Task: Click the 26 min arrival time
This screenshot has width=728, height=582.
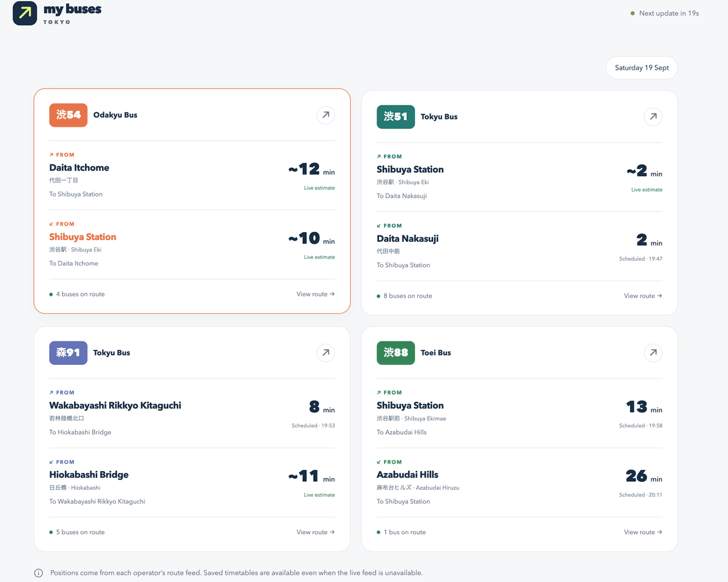Action: (x=644, y=476)
